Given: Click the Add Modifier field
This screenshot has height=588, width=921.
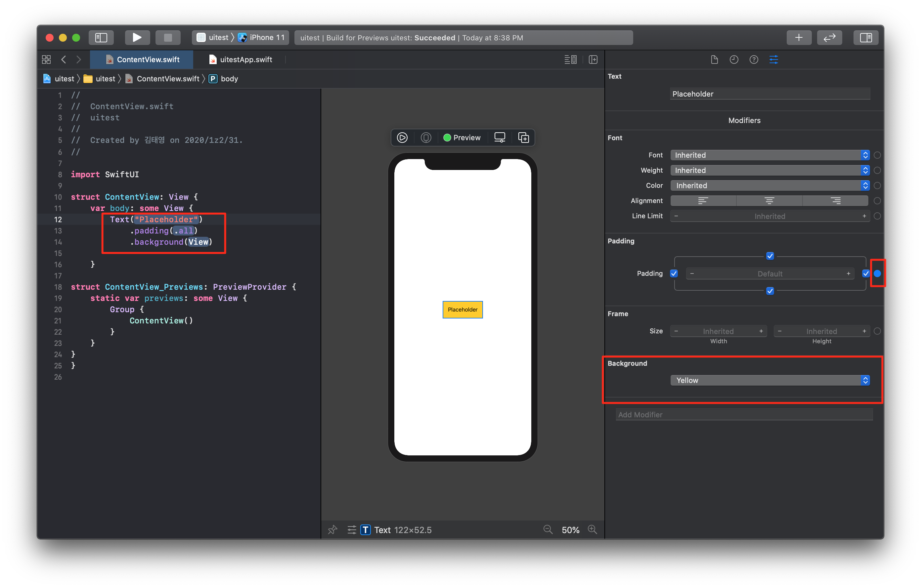Looking at the screenshot, I should (744, 414).
